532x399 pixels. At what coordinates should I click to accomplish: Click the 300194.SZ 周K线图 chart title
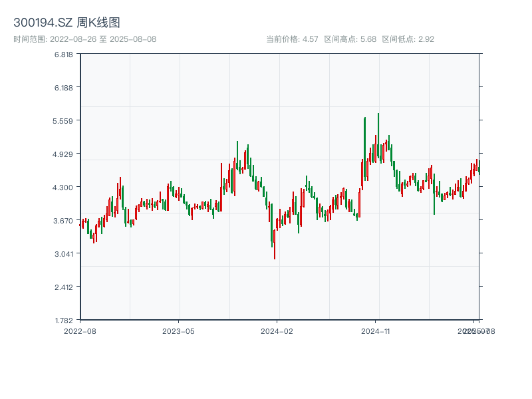66,23
